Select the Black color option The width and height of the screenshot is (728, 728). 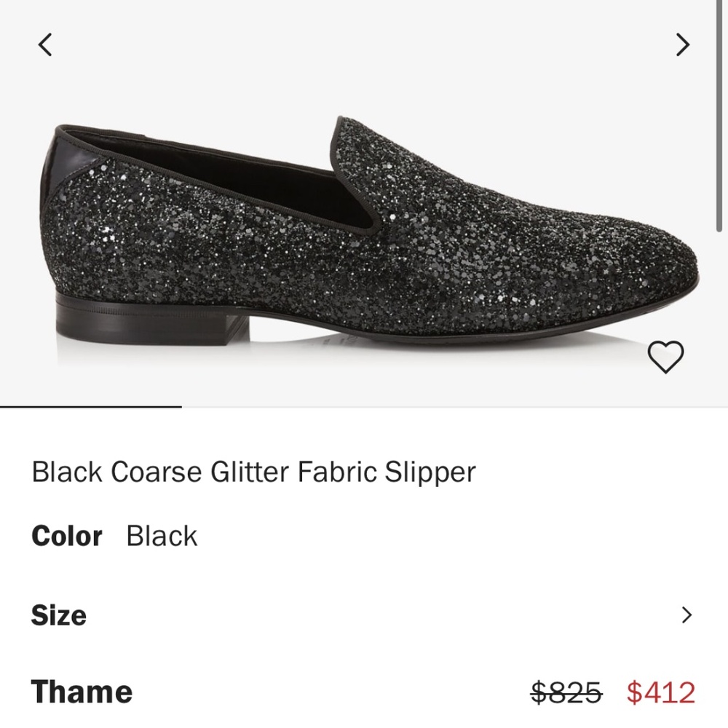pyautogui.click(x=161, y=537)
